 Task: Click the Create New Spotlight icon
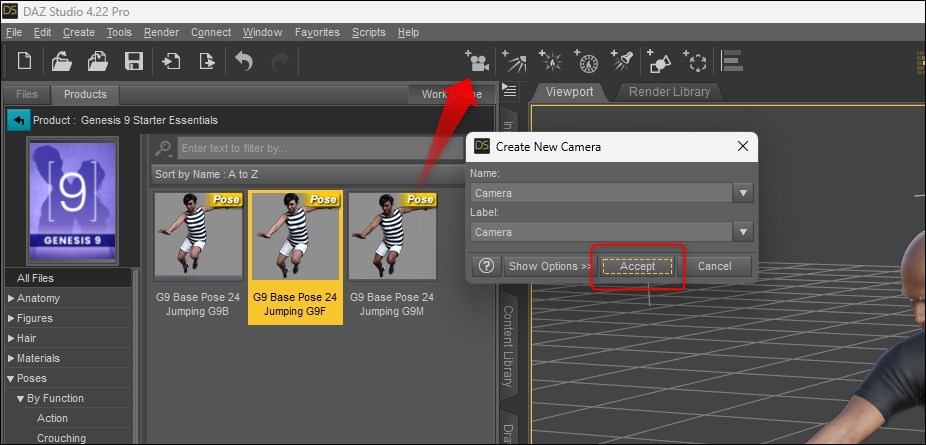pos(622,61)
